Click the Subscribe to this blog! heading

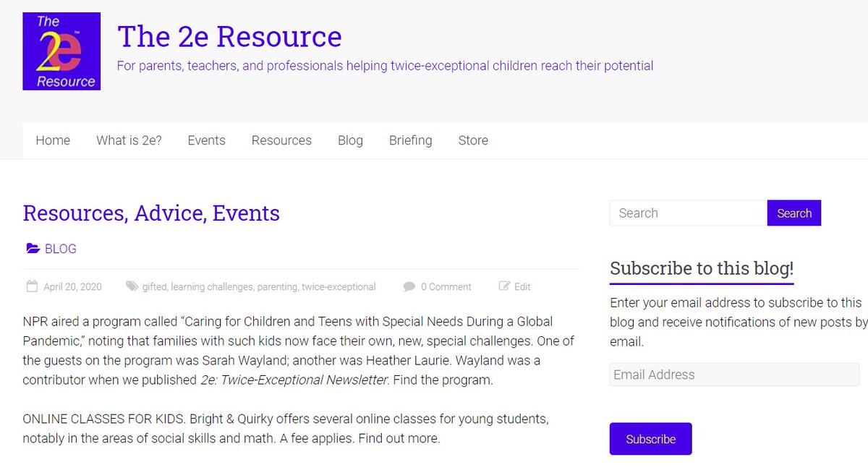702,268
